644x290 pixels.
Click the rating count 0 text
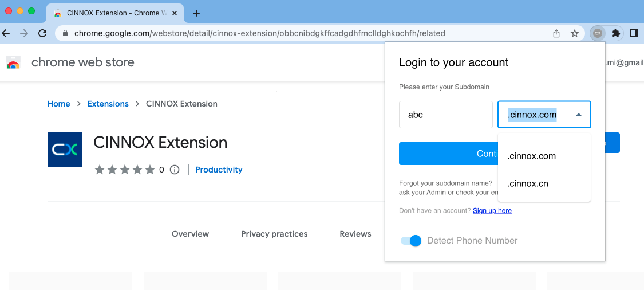pyautogui.click(x=161, y=170)
